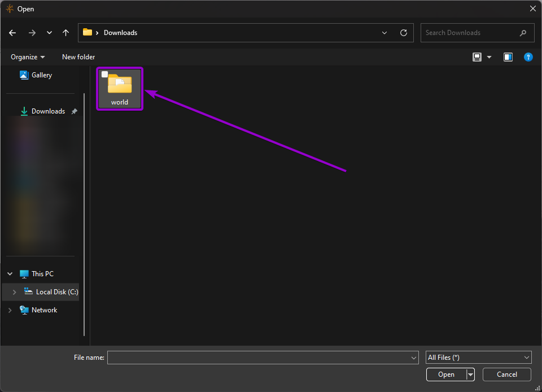Refresh the Downloads folder view
Image resolution: width=542 pixels, height=392 pixels.
403,33
